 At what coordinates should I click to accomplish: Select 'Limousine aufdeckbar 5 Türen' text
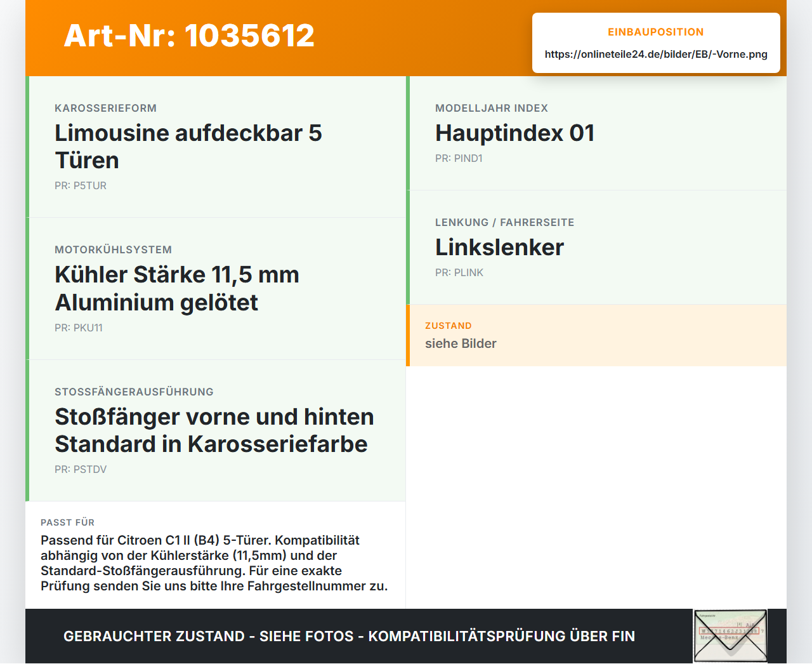coord(188,147)
